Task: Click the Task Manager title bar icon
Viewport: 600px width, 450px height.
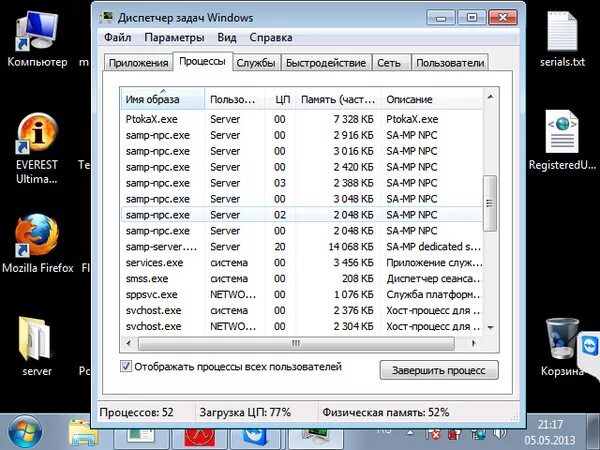Action: [107, 18]
